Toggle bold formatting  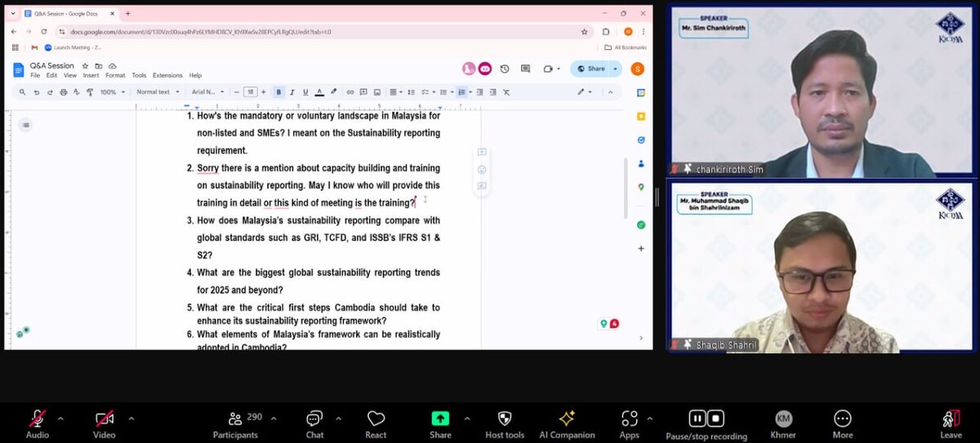(278, 92)
